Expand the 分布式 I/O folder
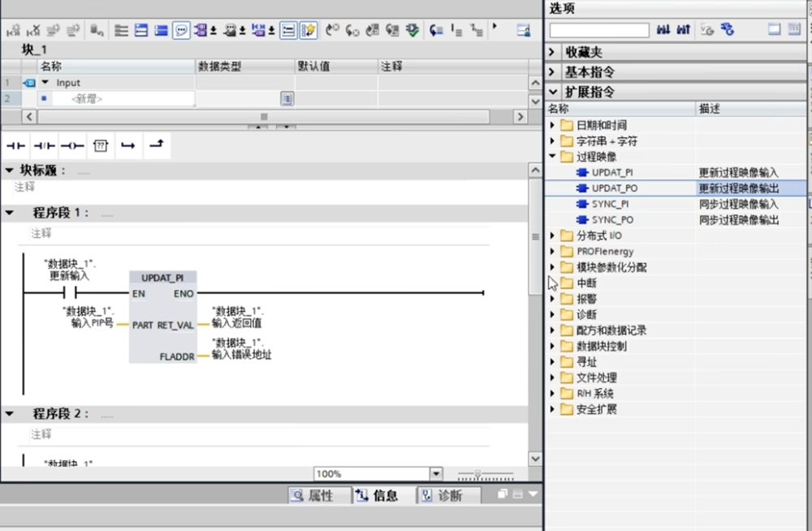This screenshot has width=812, height=531. 553,235
